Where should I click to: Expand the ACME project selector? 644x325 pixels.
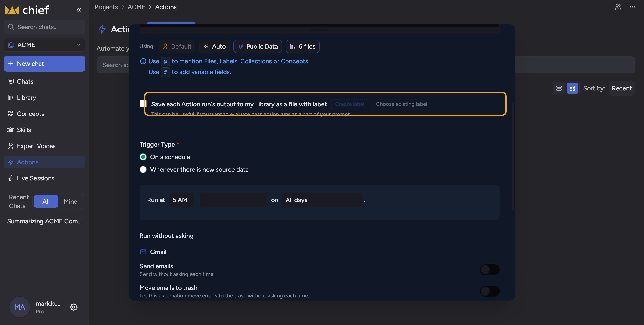click(44, 45)
